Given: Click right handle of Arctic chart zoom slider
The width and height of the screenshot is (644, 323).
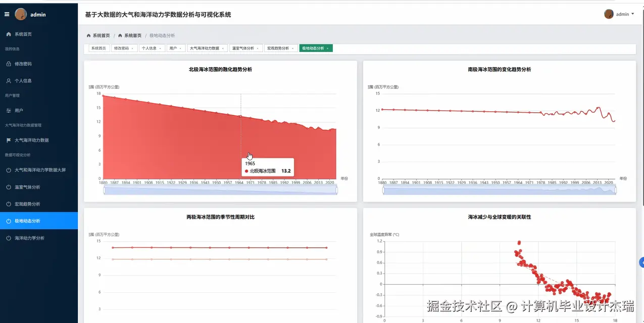Looking at the screenshot, I should coord(336,190).
